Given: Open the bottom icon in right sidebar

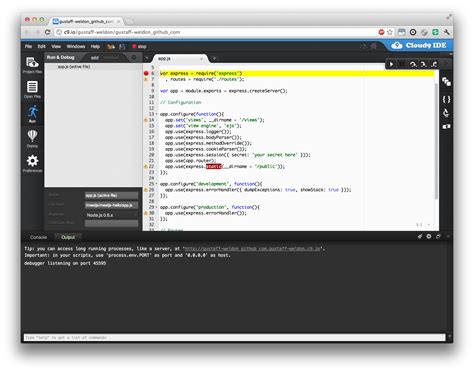Looking at the screenshot, I should (446, 127).
